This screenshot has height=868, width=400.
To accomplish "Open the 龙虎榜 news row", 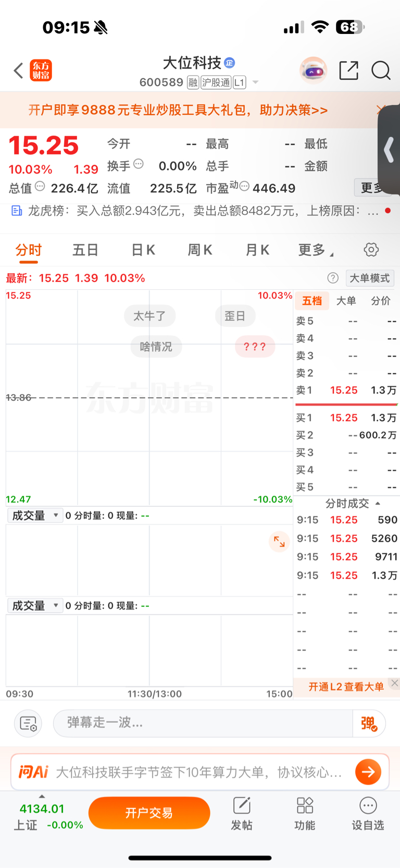I will [x=200, y=211].
